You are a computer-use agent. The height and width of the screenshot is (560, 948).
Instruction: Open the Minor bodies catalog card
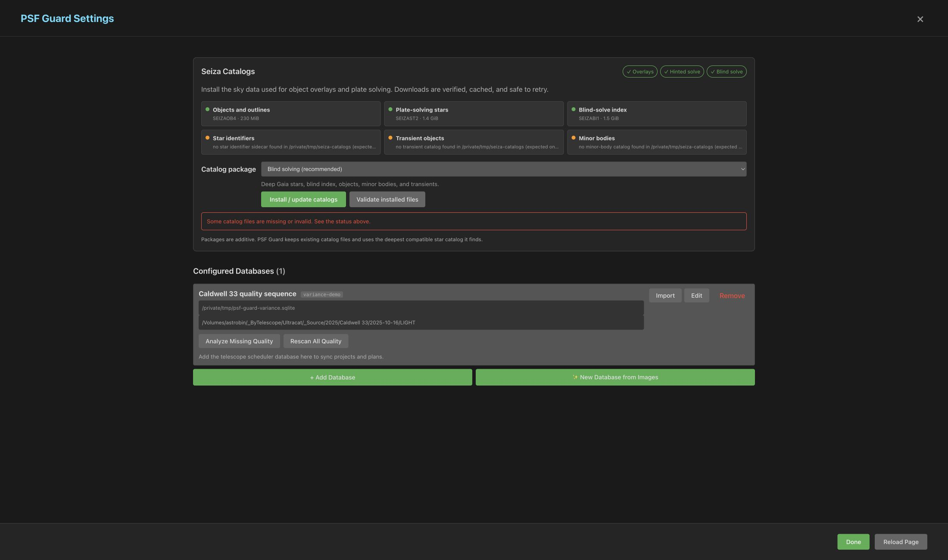[657, 142]
